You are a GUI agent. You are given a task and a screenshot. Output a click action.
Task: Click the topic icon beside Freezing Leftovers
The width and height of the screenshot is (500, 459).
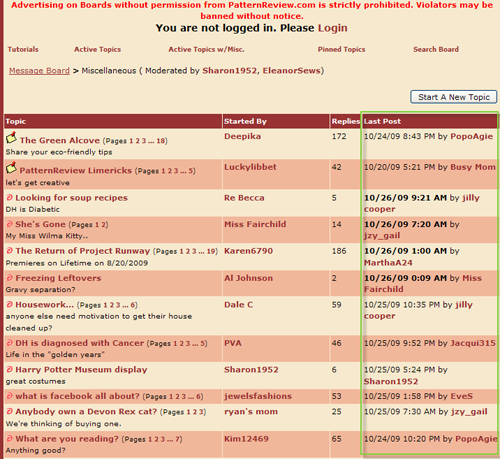coord(10,278)
